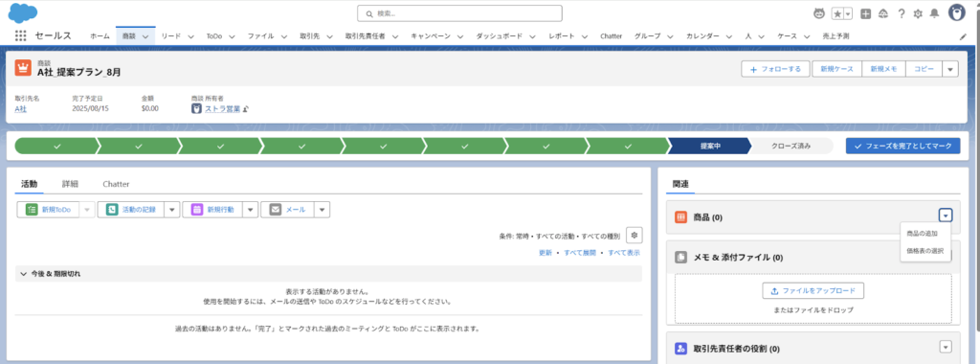
Task: Open dropdown arrow next to 新規ToDo
Action: point(87,210)
